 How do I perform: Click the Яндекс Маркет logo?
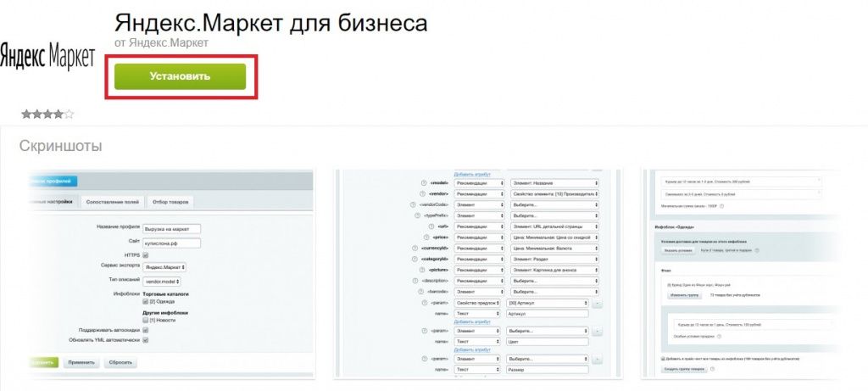[x=47, y=58]
